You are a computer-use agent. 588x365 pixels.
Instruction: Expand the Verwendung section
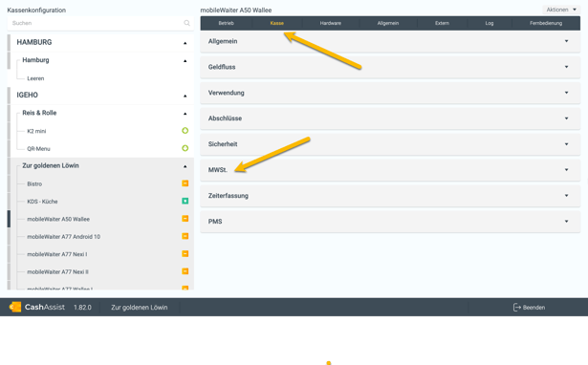[390, 93]
